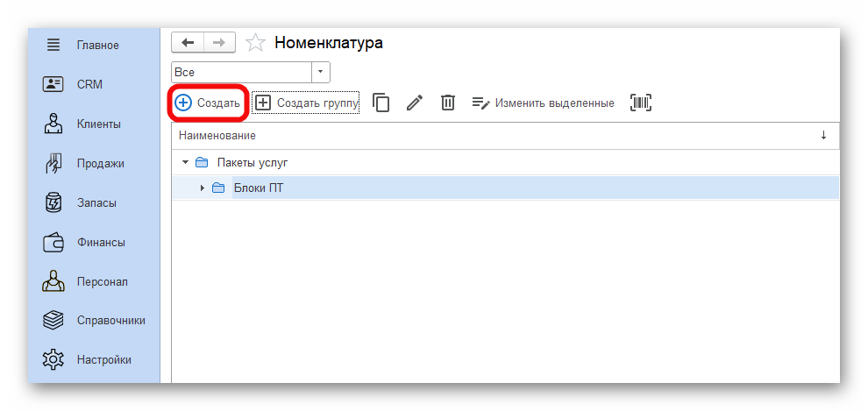Open the Запасы section
This screenshot has height=411, width=868.
96,202
